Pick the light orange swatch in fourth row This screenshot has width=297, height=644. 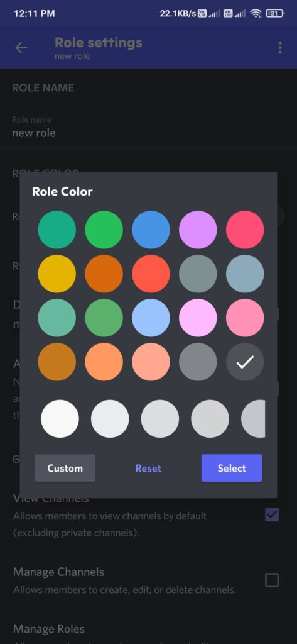(x=104, y=362)
